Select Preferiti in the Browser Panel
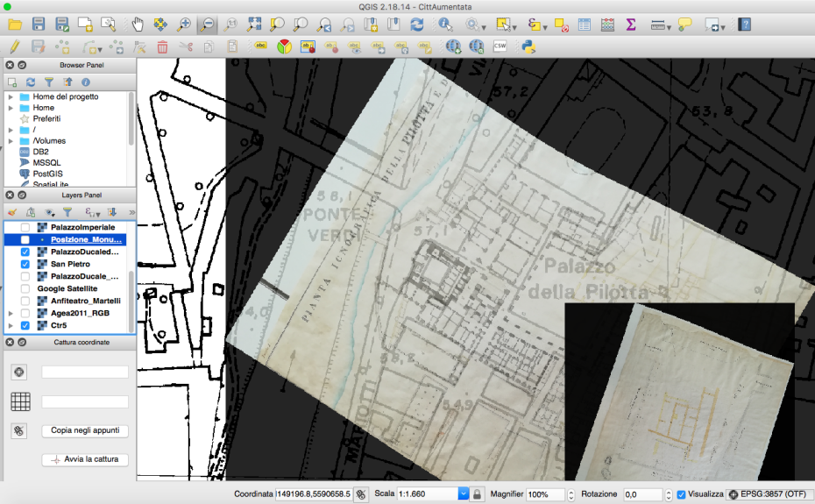The image size is (815, 504). tap(46, 118)
